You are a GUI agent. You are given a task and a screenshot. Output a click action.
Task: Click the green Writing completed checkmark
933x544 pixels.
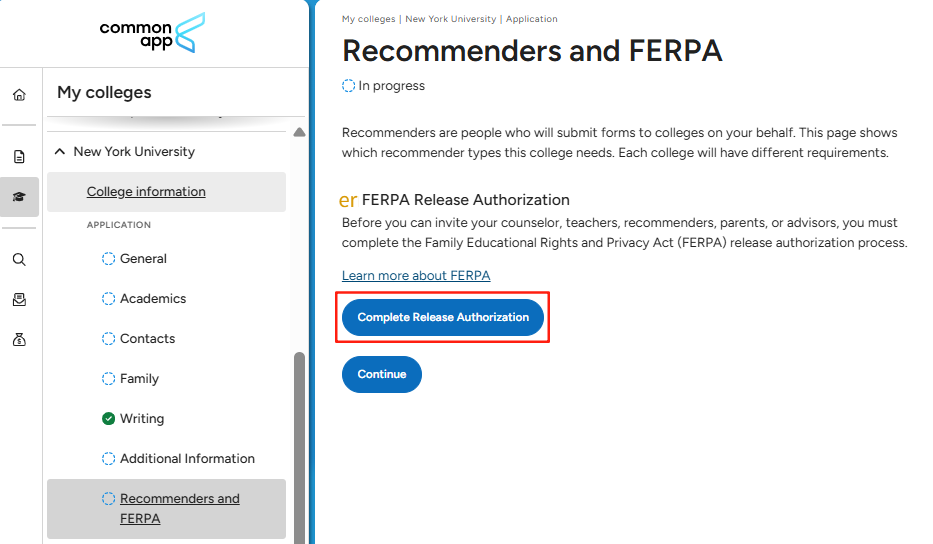point(109,419)
